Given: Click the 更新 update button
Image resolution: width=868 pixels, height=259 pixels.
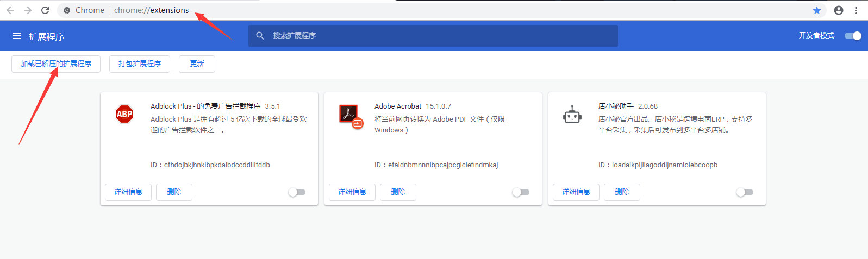Looking at the screenshot, I should pyautogui.click(x=197, y=64).
